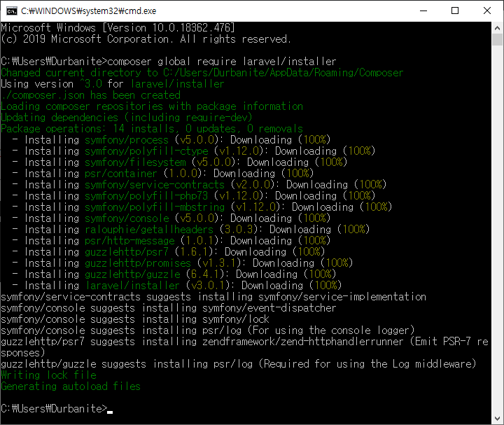The height and width of the screenshot is (425, 504).
Task: Click the 'Package operations: 14 installs' line
Action: (152, 129)
